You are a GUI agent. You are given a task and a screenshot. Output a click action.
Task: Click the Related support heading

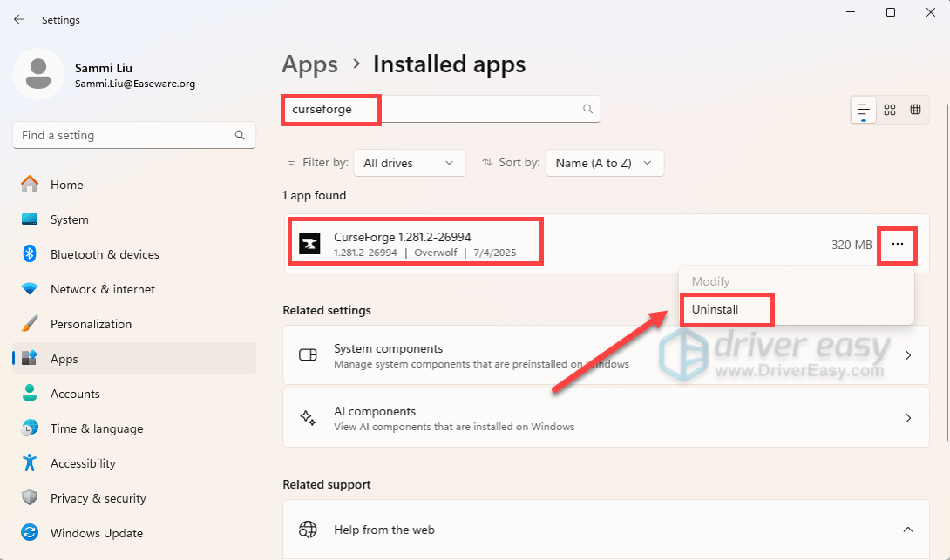(x=327, y=484)
